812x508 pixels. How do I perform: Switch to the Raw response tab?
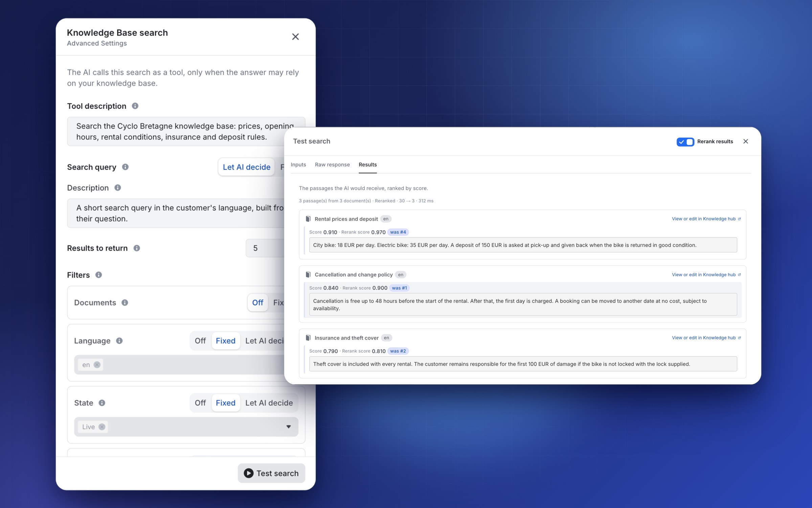(332, 165)
